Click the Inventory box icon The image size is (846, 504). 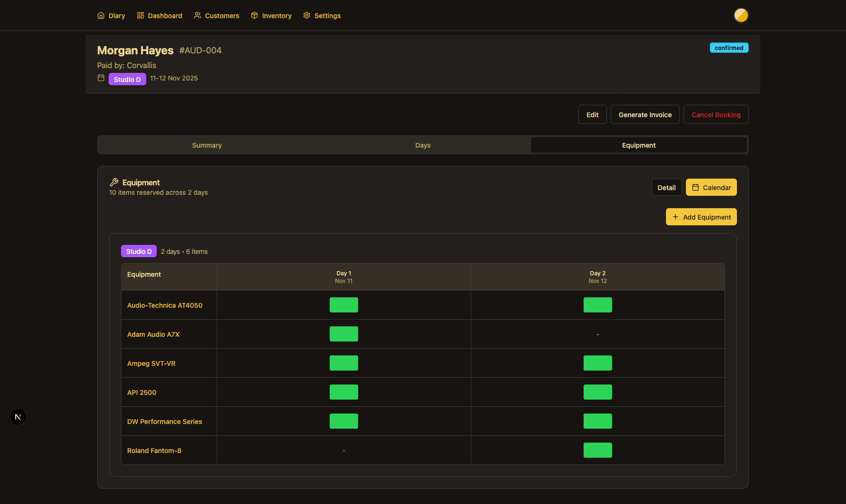(x=254, y=15)
